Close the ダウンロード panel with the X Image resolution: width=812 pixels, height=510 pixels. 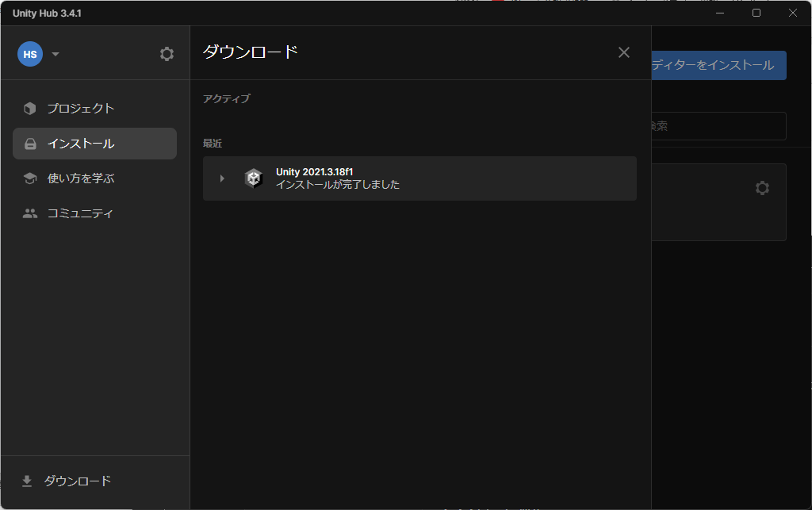623,52
